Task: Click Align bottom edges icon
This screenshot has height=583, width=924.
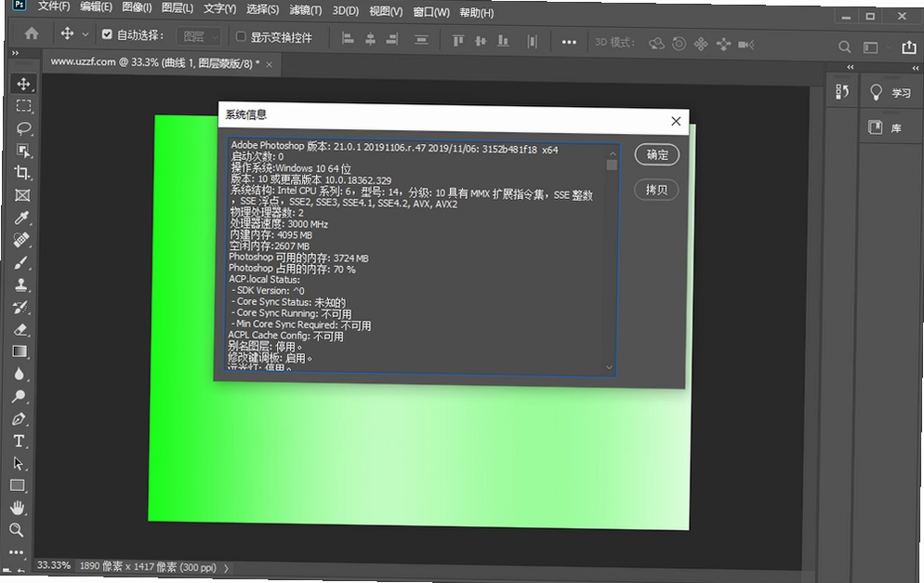Action: click(503, 41)
